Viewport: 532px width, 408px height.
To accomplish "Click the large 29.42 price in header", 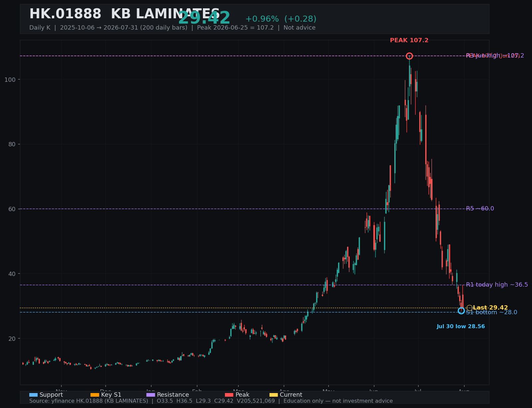I will [x=204, y=18].
